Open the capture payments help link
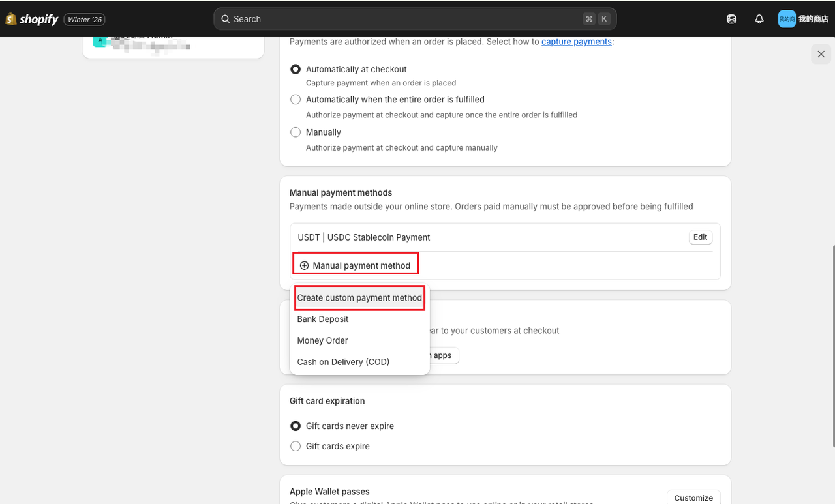This screenshot has width=835, height=504. pyautogui.click(x=576, y=41)
